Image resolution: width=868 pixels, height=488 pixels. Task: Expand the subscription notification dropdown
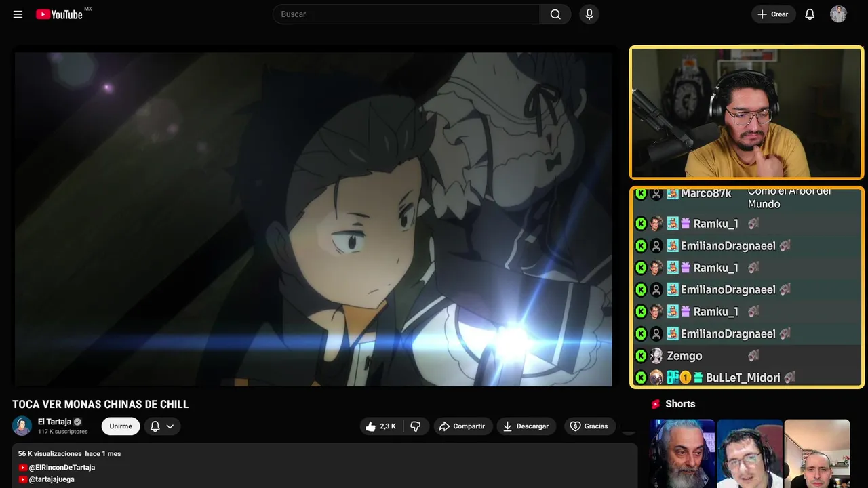point(162,426)
